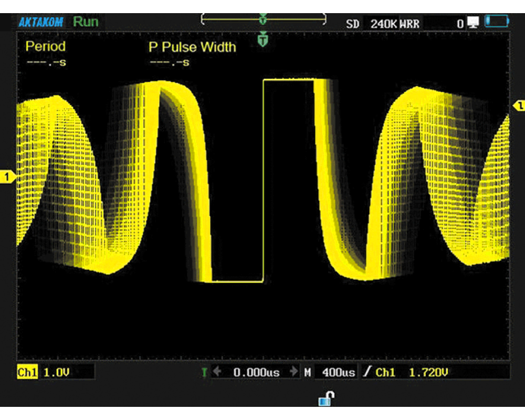Select the Period measurement readout
The height and width of the screenshot is (420, 525).
(x=46, y=53)
